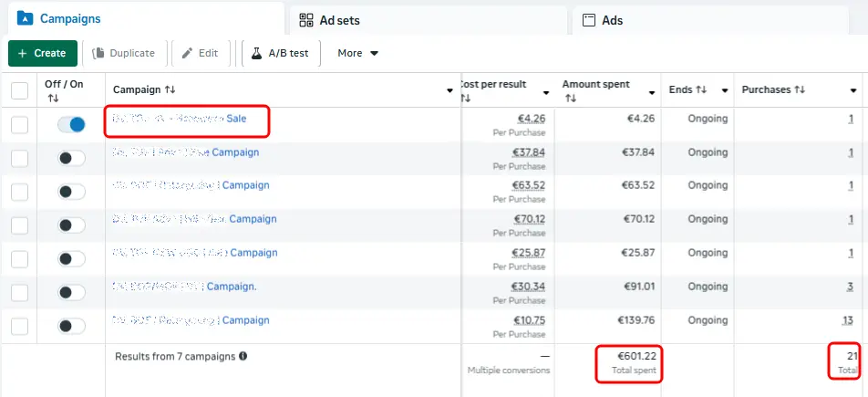Image resolution: width=868 pixels, height=397 pixels.
Task: Tick the select-all checkbox in the header
Action: tap(19, 90)
